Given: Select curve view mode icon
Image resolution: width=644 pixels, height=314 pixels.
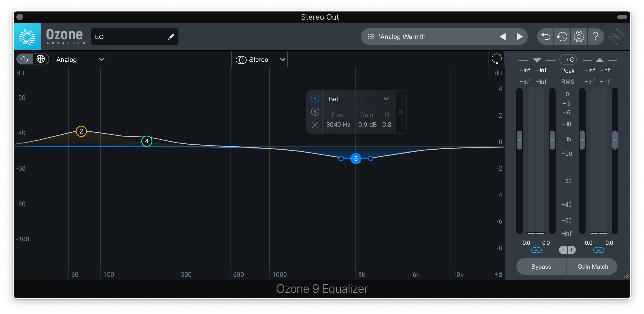Looking at the screenshot, I should click(x=25, y=59).
